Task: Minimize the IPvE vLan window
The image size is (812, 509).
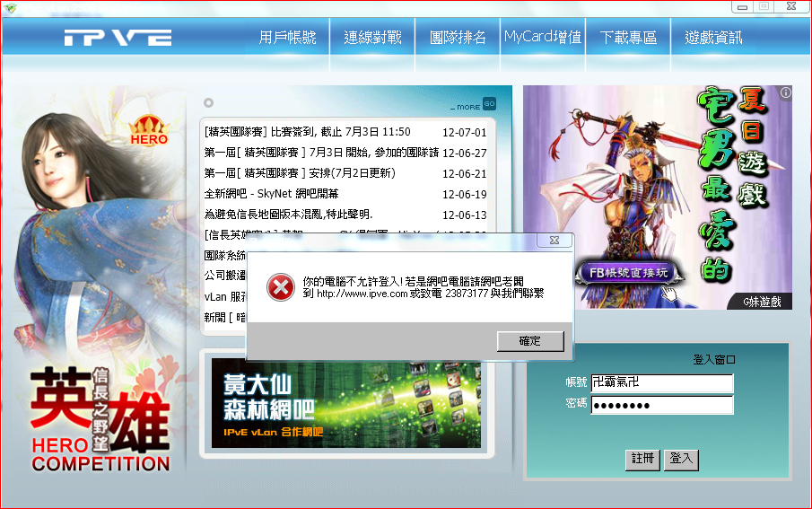Action: tap(742, 7)
